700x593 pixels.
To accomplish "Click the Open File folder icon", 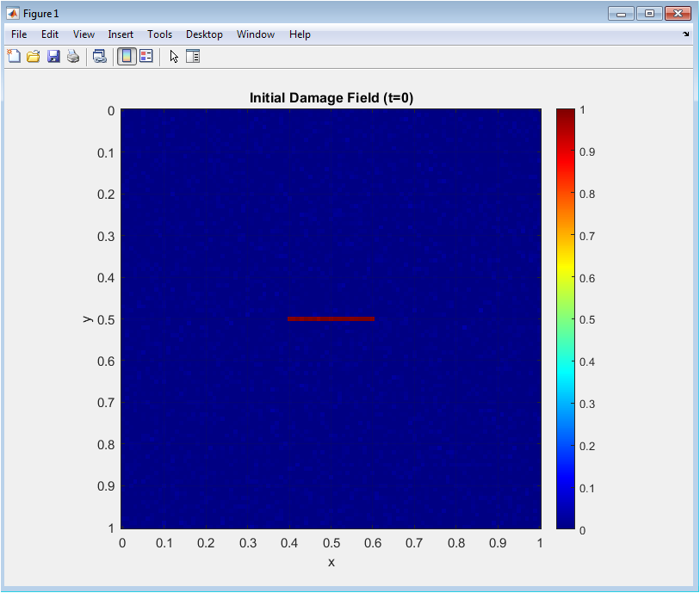I will (34, 57).
